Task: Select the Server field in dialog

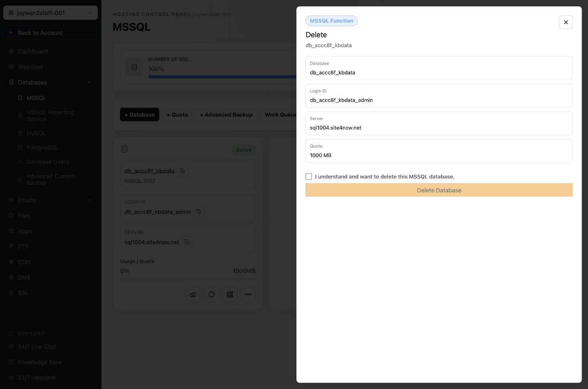Action: (x=439, y=123)
